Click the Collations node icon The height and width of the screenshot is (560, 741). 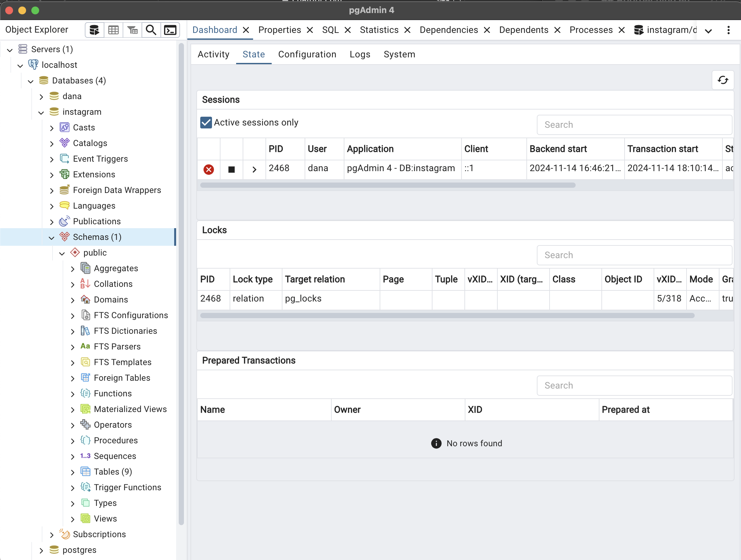click(x=85, y=284)
